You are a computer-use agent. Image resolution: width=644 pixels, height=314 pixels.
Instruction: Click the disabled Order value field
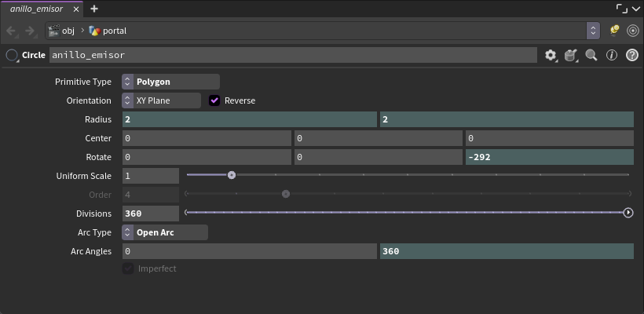click(x=151, y=195)
